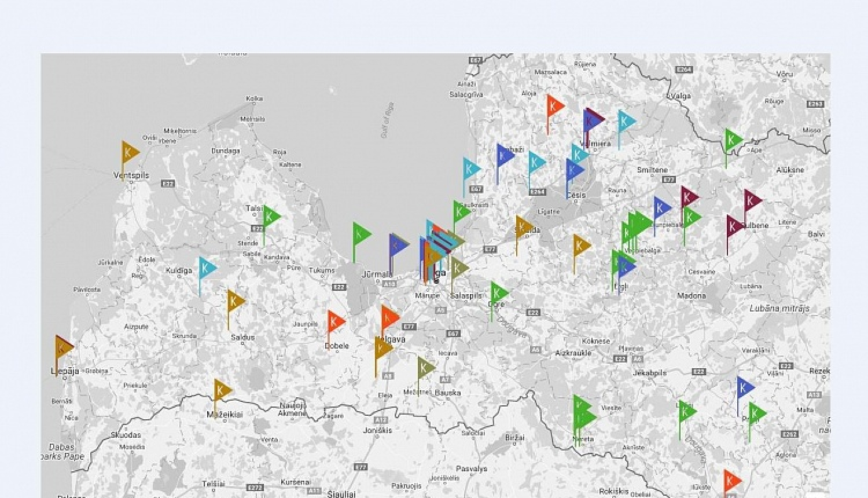Select the flag marker at Liepāja

62,347
